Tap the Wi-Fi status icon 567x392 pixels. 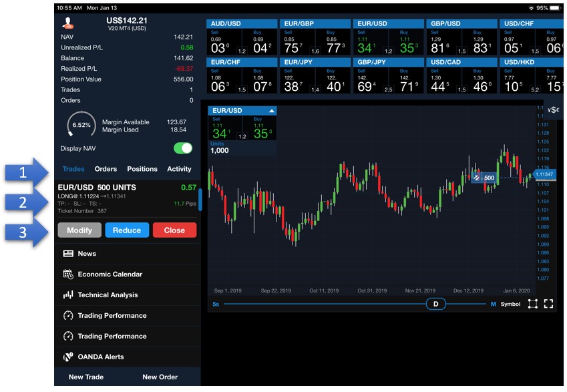531,8
